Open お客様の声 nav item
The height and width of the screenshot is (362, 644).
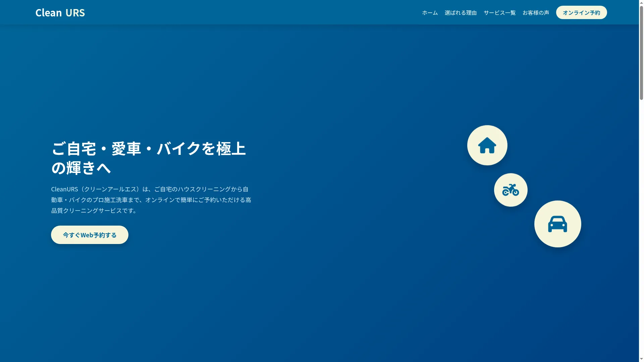(x=536, y=12)
